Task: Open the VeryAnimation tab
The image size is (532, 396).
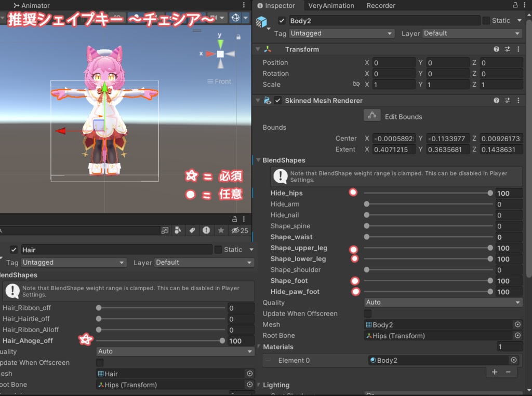Action: tap(331, 5)
